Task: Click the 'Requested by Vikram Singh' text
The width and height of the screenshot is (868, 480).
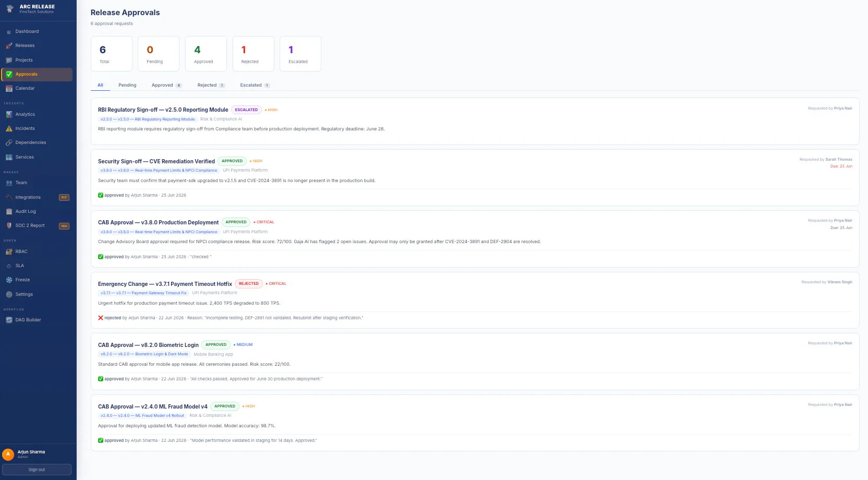Action: 827,282
